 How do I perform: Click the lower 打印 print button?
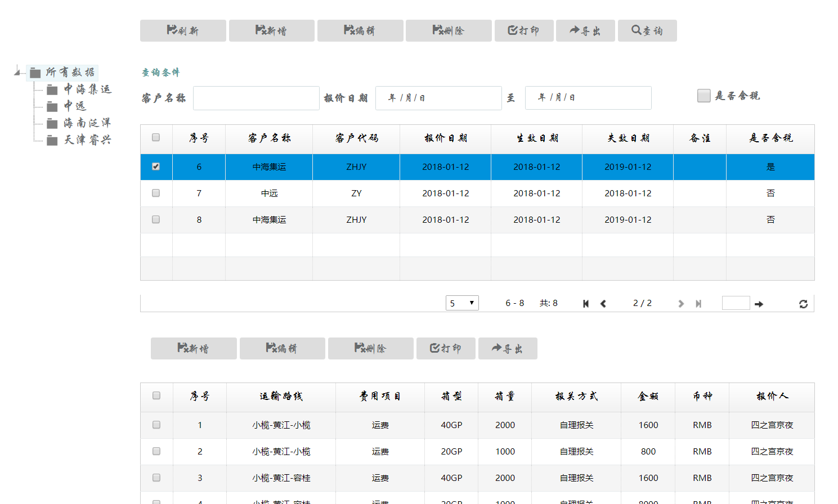(x=446, y=348)
